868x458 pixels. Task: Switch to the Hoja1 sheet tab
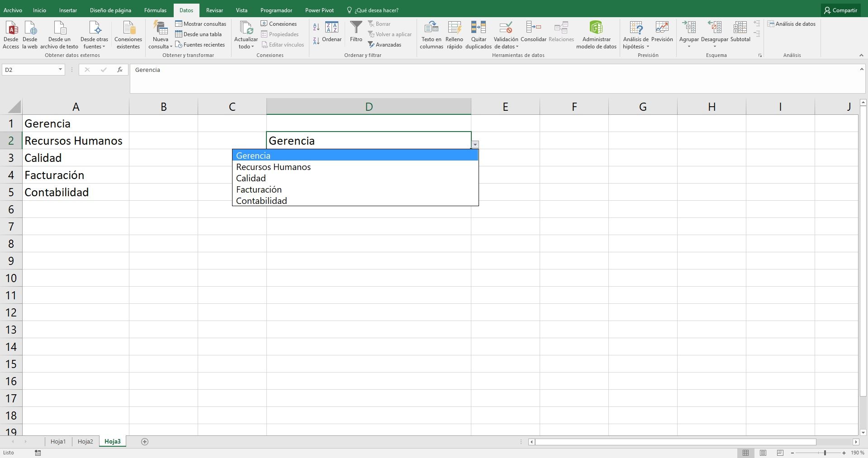point(58,441)
